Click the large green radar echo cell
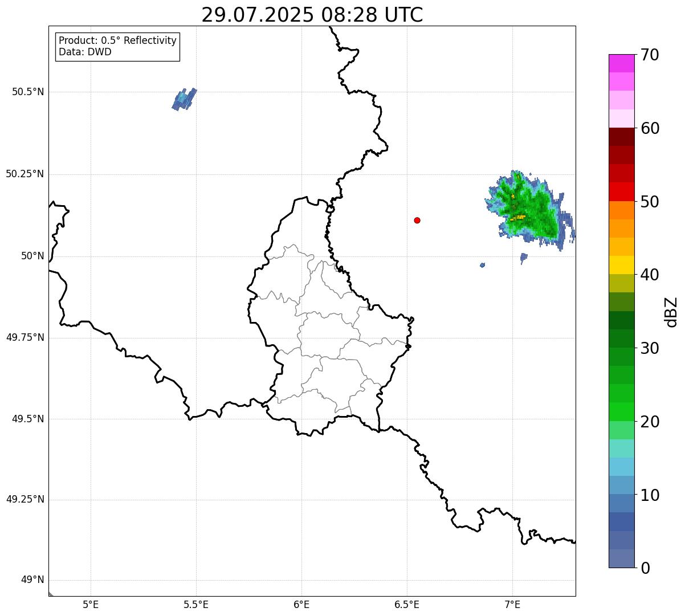This screenshot has width=685, height=616. click(x=529, y=210)
